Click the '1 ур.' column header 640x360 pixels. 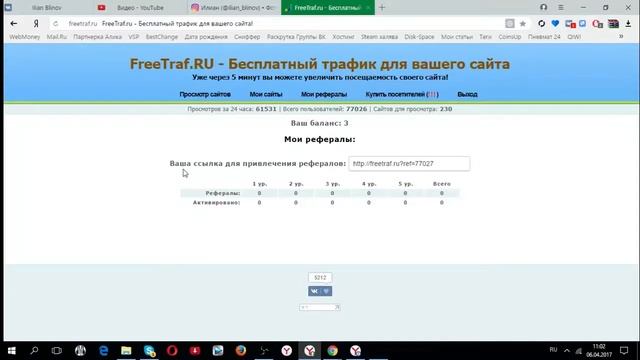260,184
